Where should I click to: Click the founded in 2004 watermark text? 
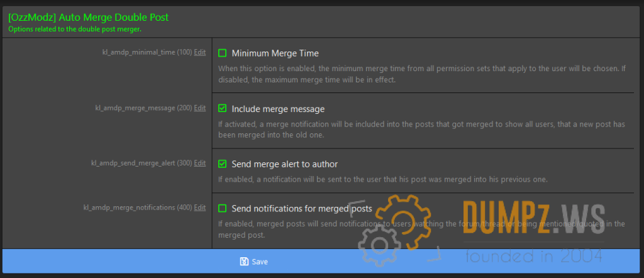pos(534,257)
